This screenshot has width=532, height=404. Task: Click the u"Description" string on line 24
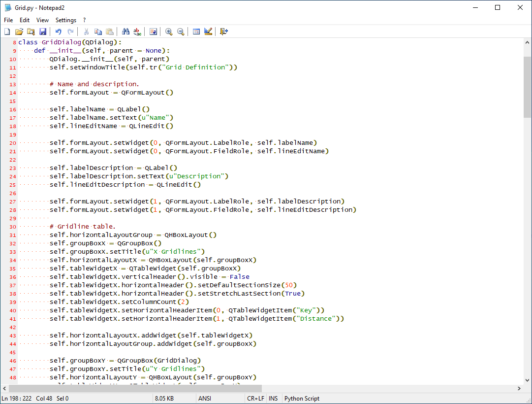pyautogui.click(x=197, y=176)
